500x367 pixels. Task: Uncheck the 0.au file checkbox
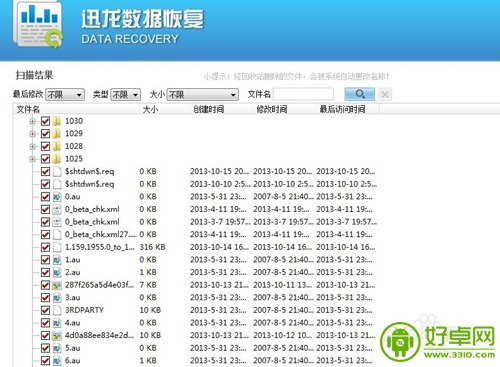click(45, 197)
